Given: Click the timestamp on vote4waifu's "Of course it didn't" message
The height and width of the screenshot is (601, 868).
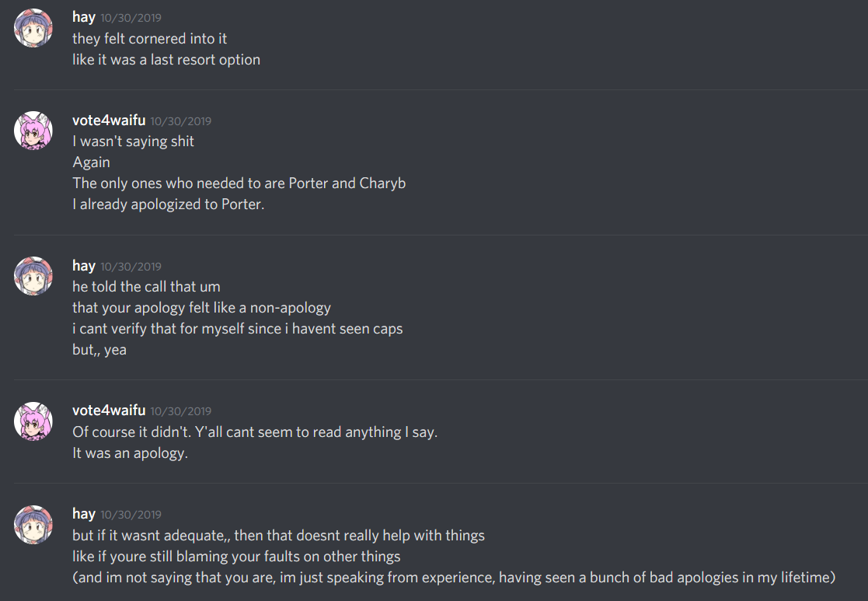Looking at the screenshot, I should click(180, 411).
